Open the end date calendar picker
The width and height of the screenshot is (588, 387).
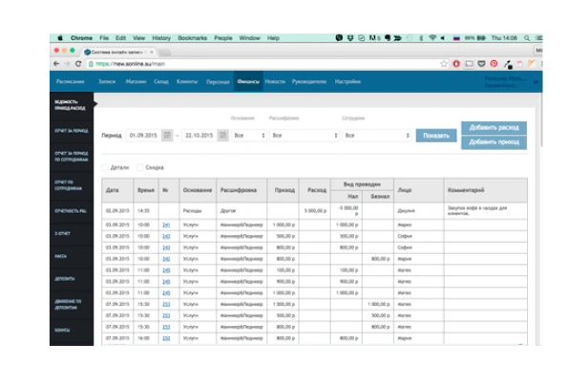[x=222, y=136]
